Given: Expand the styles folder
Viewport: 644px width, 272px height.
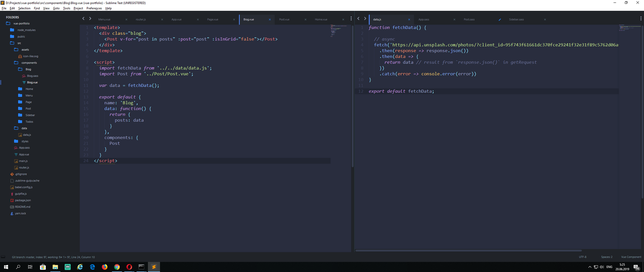Looking at the screenshot, I should click(16, 141).
